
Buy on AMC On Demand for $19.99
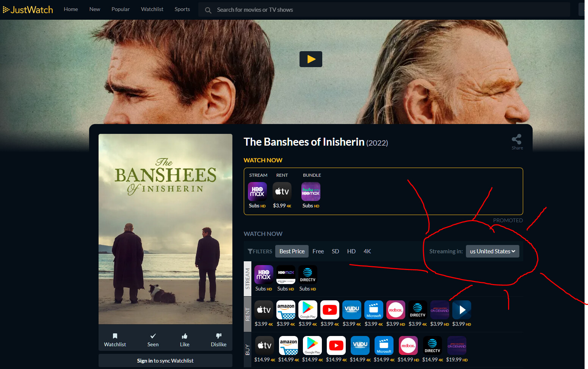457,345
